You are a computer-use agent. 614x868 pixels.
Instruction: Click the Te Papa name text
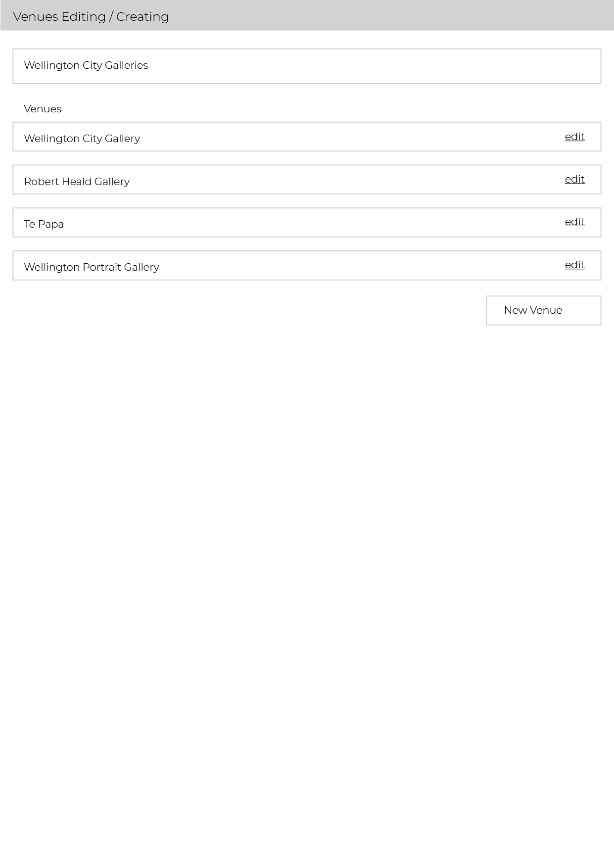tap(44, 224)
